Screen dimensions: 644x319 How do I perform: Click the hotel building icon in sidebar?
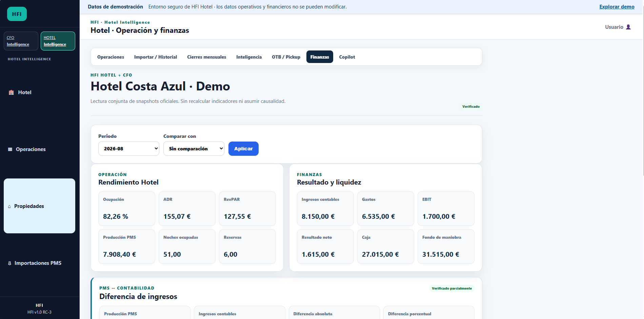(x=11, y=92)
